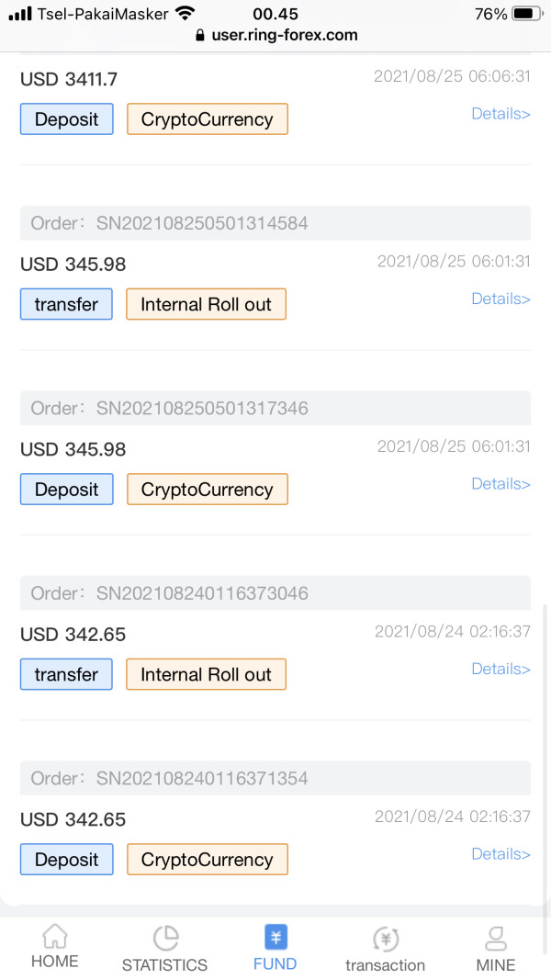551x980 pixels.
Task: Open the MINE profile icon
Action: 496,937
